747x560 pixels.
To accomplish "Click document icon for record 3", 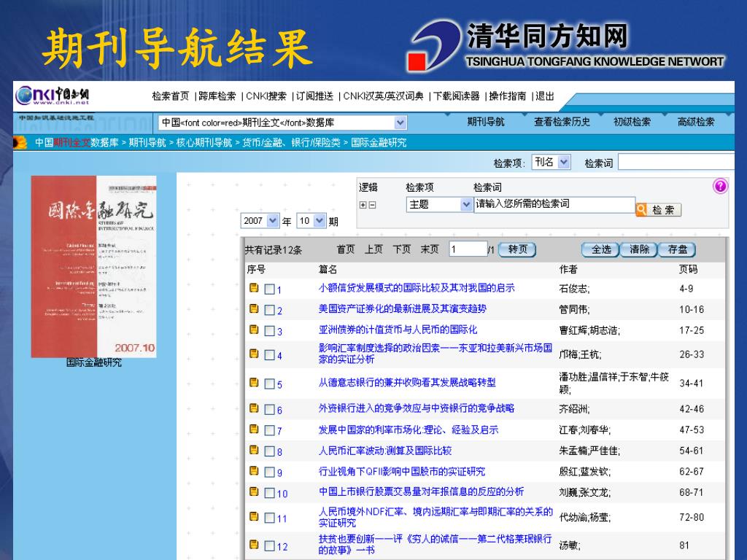I will click(254, 330).
